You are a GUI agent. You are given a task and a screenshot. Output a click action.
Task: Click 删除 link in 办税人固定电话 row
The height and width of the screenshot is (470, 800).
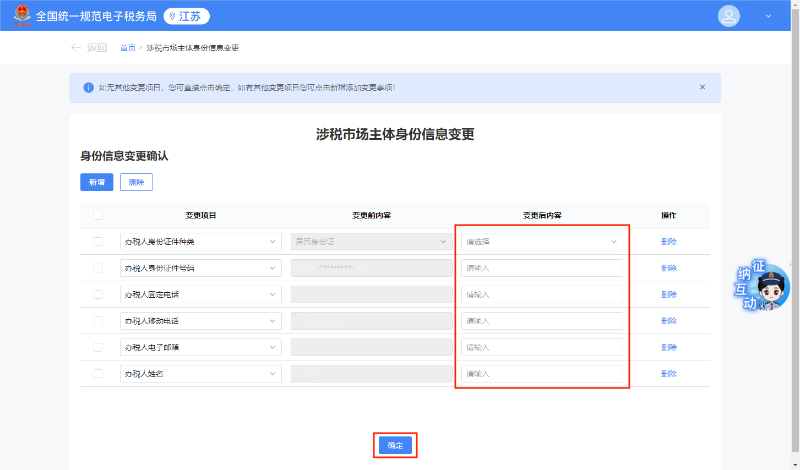[668, 294]
